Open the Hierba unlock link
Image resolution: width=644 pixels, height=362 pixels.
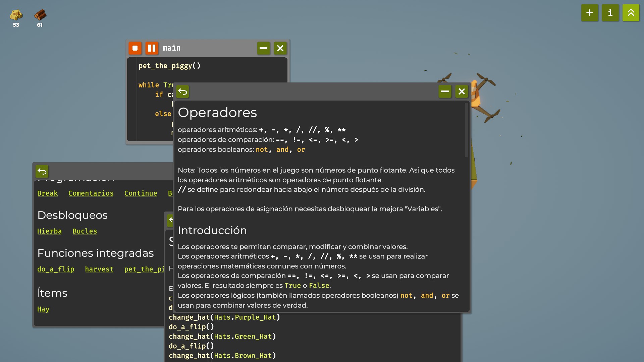click(49, 231)
